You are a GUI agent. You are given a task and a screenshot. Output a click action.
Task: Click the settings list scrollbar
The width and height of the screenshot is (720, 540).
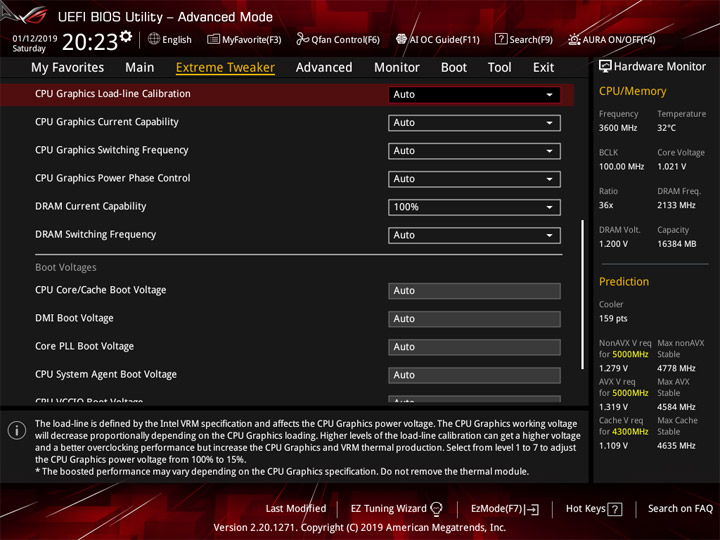click(582, 294)
